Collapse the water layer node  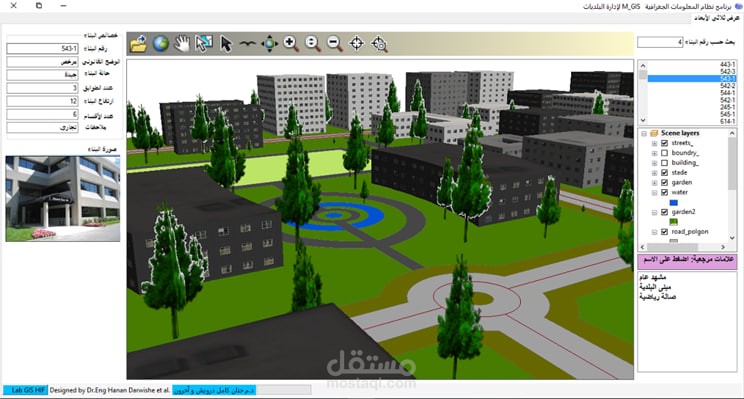(654, 193)
